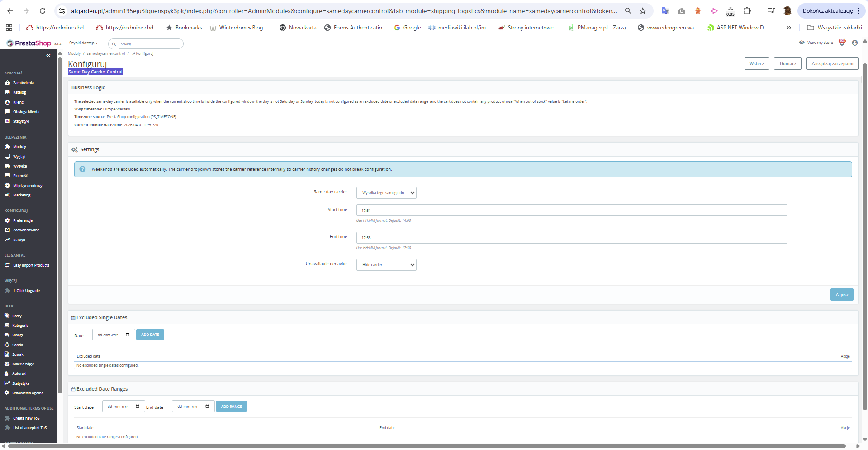868x450 pixels.
Task: Open calendar picker in Excluded Single Dates
Action: tap(128, 335)
